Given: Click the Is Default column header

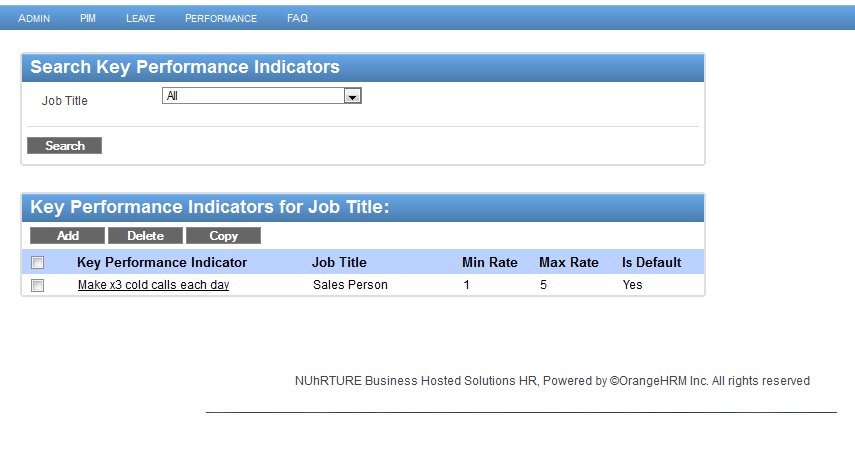Looking at the screenshot, I should click(651, 263).
